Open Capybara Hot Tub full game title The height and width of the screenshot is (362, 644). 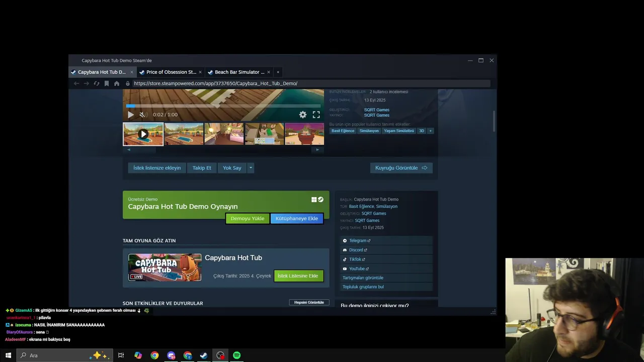(233, 257)
